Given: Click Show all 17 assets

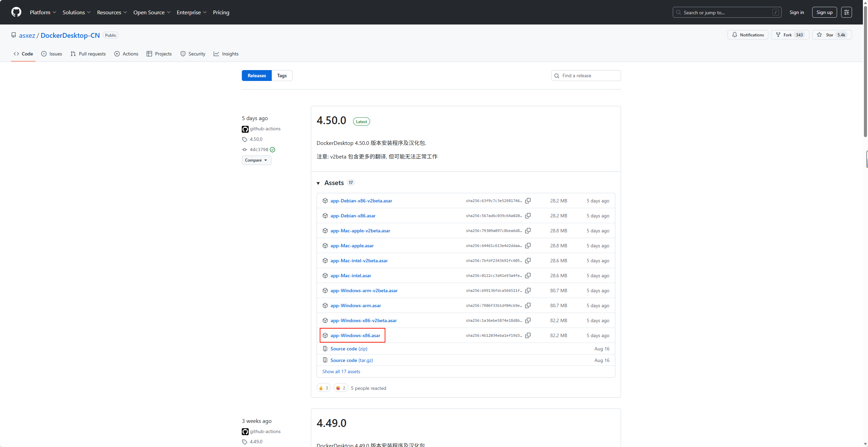Looking at the screenshot, I should click(x=341, y=371).
